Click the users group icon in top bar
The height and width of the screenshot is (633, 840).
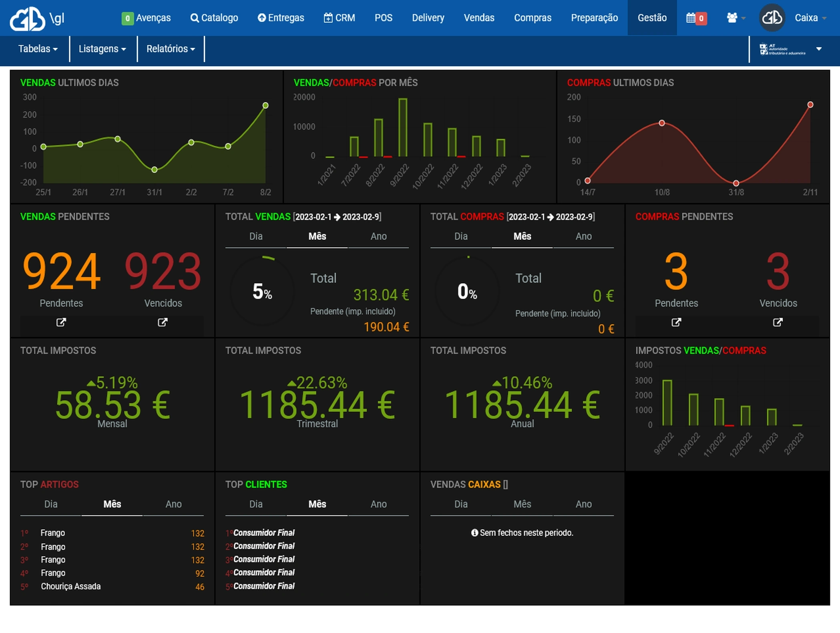732,18
